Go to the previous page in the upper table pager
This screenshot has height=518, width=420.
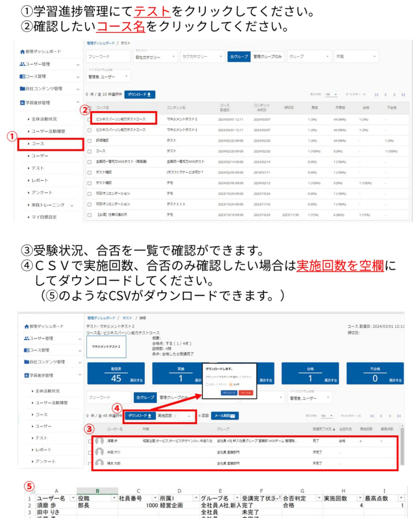coord(386,95)
